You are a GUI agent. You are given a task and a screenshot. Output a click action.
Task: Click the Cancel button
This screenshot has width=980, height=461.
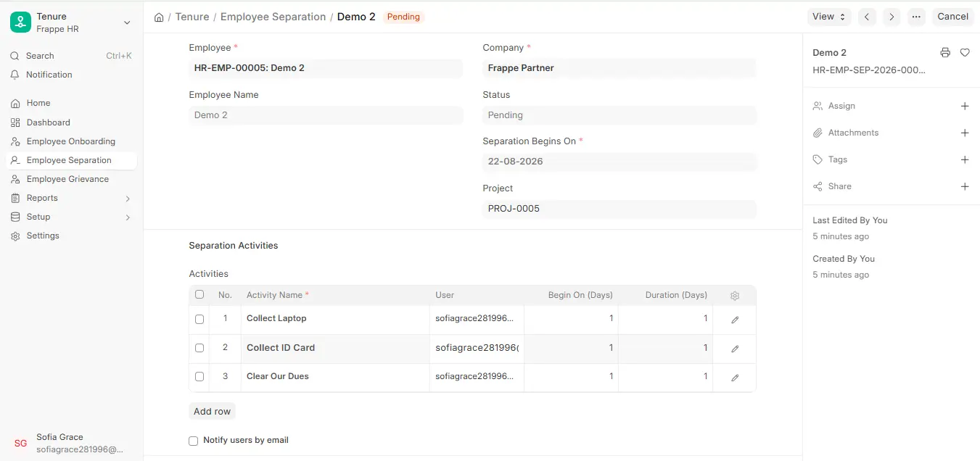coord(952,17)
